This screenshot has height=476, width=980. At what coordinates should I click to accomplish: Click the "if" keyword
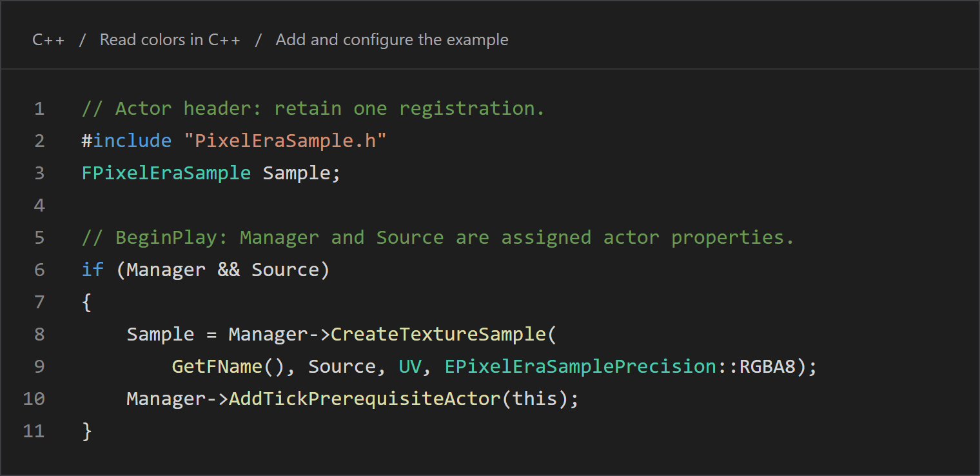tap(93, 270)
